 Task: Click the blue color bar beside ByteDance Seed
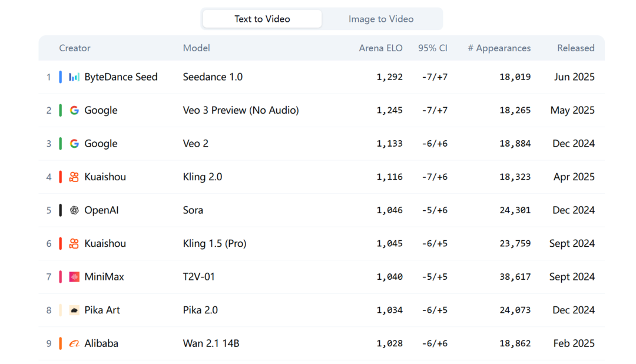[61, 77]
